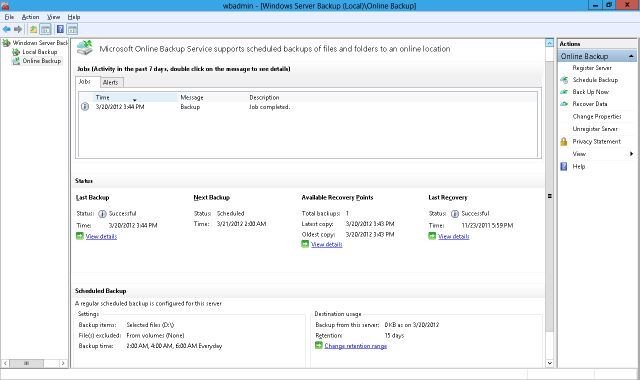Click Change Properties action
The width and height of the screenshot is (640, 380).
click(597, 116)
